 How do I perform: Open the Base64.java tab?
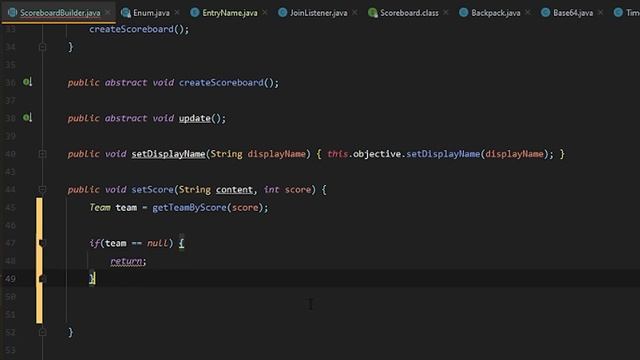tap(573, 13)
